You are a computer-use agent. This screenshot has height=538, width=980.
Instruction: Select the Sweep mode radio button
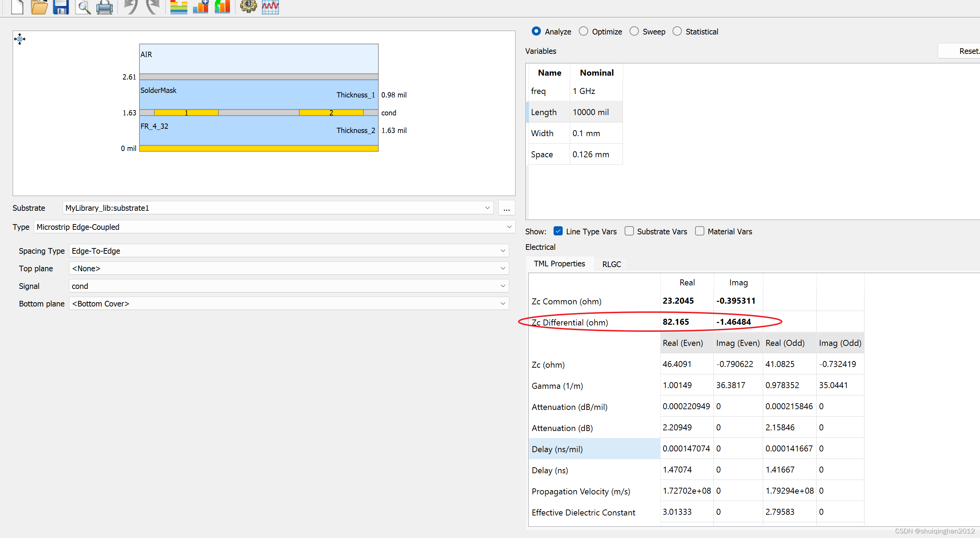634,31
